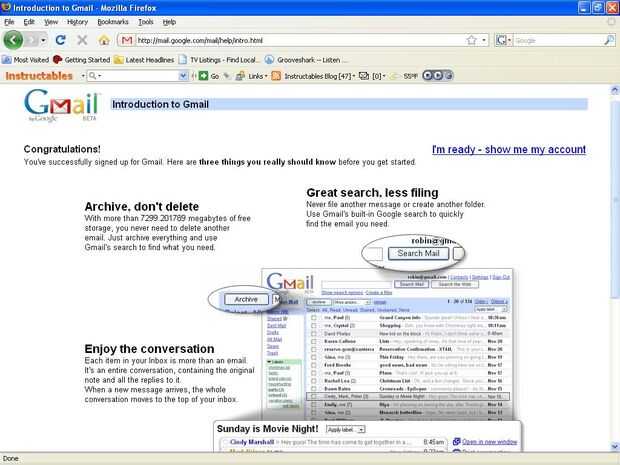Click the Instructables toolbar logo

tap(39, 76)
